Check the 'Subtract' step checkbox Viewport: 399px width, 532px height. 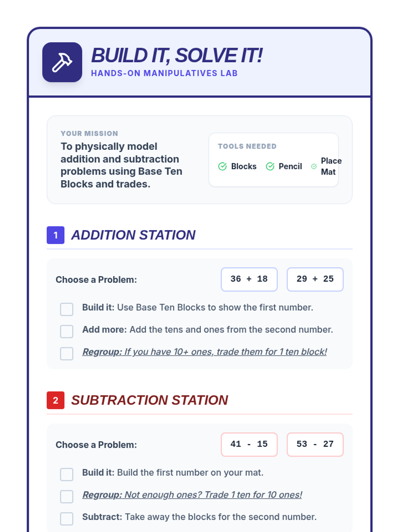point(67,519)
